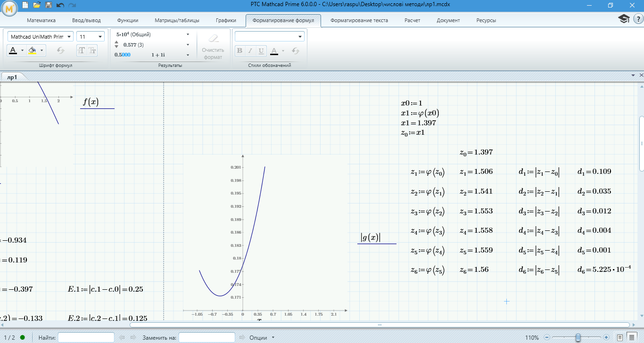The height and width of the screenshot is (343, 644).
Task: Save the worksheet with the floppy icon
Action: click(49, 5)
